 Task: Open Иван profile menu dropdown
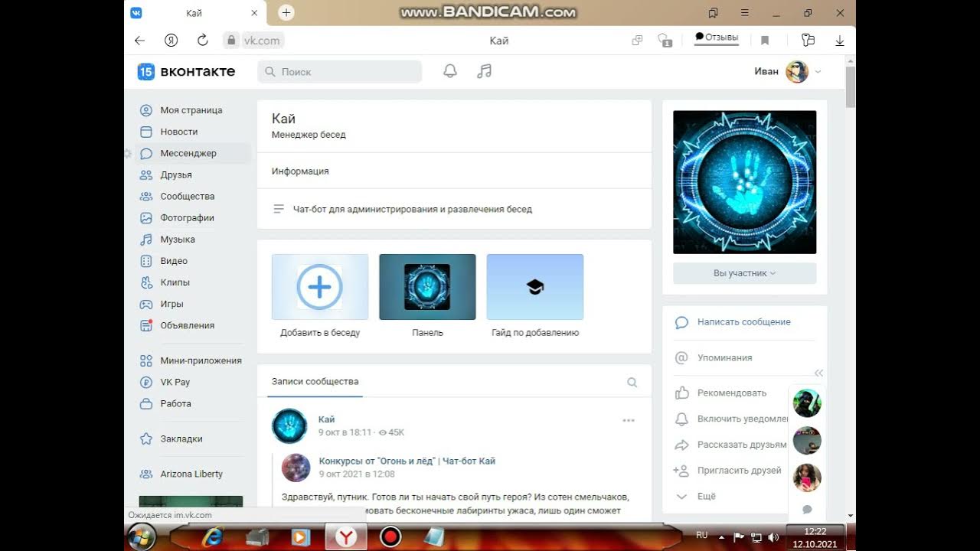click(788, 71)
